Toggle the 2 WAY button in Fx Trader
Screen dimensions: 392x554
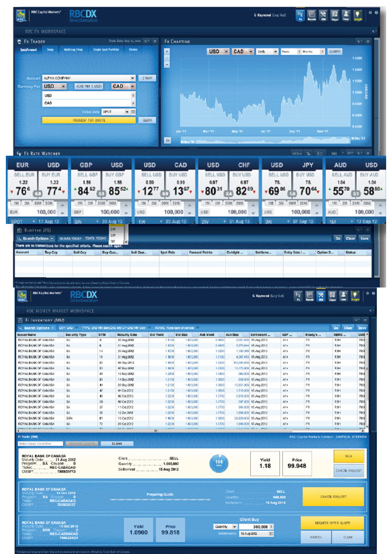pyautogui.click(x=148, y=78)
